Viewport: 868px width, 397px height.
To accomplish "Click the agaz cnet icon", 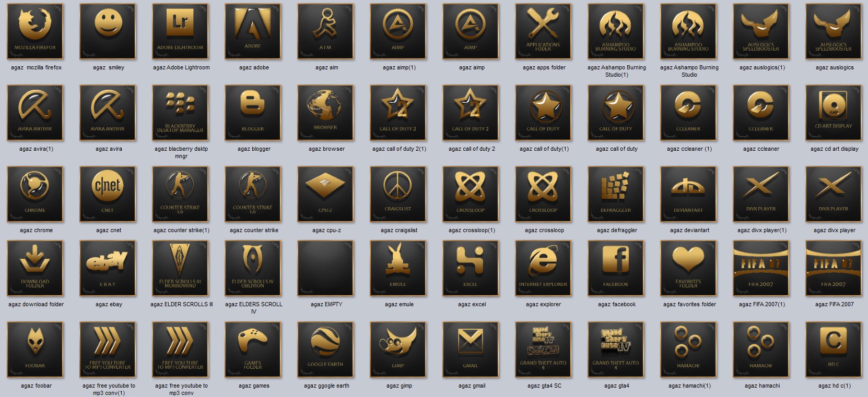I will (108, 194).
